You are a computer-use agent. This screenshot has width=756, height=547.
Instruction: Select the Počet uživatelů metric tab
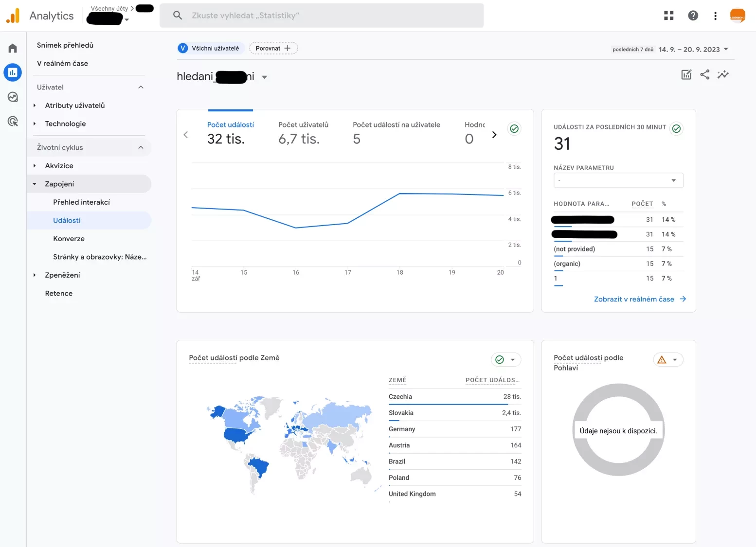coord(303,133)
